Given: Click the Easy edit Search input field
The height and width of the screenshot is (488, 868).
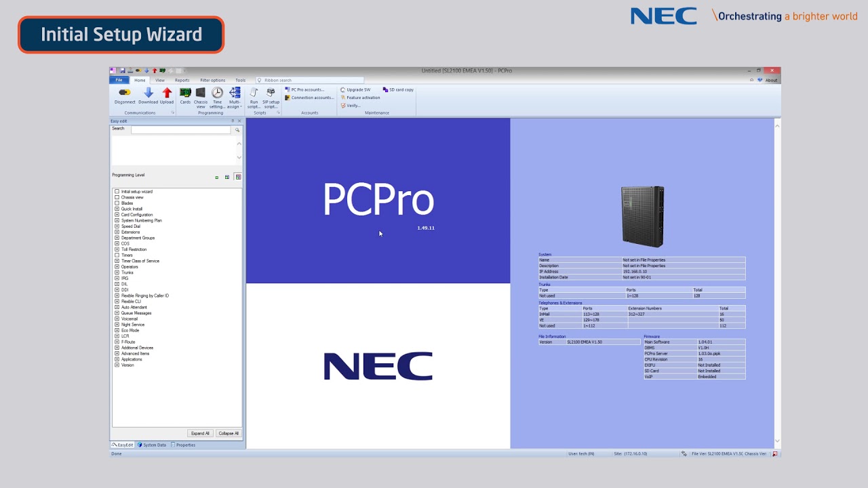Looking at the screenshot, I should 181,129.
